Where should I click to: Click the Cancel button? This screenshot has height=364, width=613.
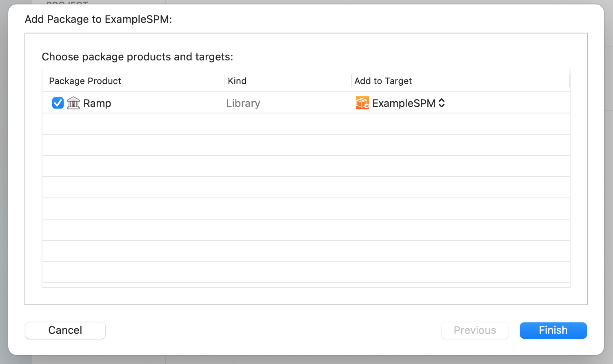65,331
